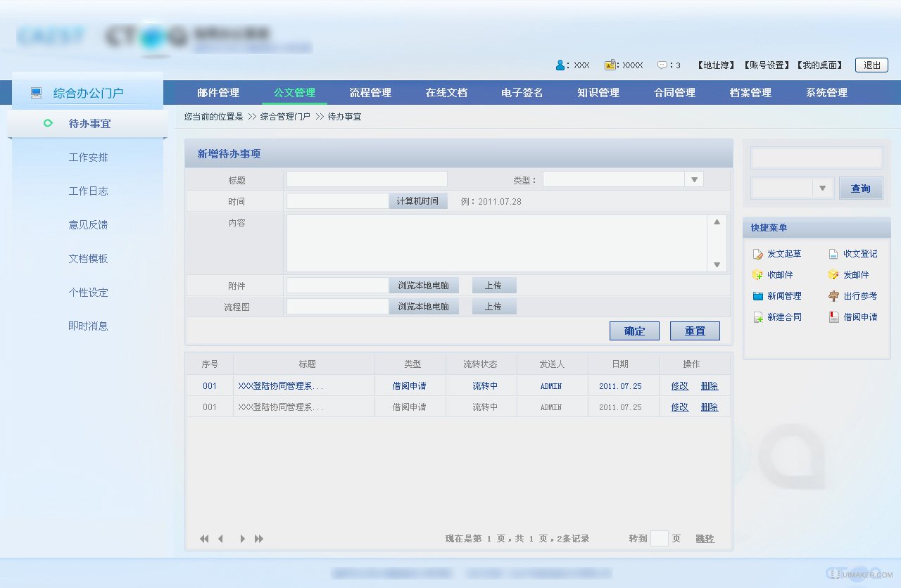Viewport: 901px width, 588px height.
Task: Click 修改 link in second table row
Action: coord(680,407)
